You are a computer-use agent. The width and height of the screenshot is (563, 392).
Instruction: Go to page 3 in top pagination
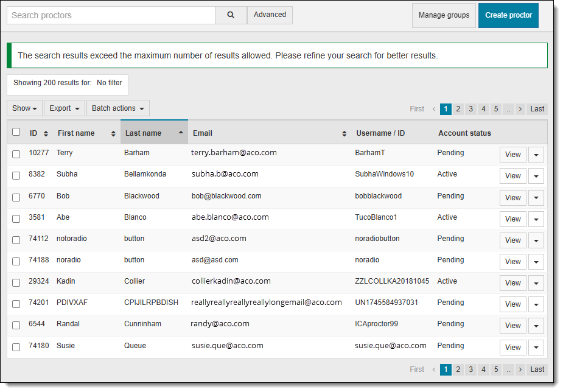click(470, 109)
